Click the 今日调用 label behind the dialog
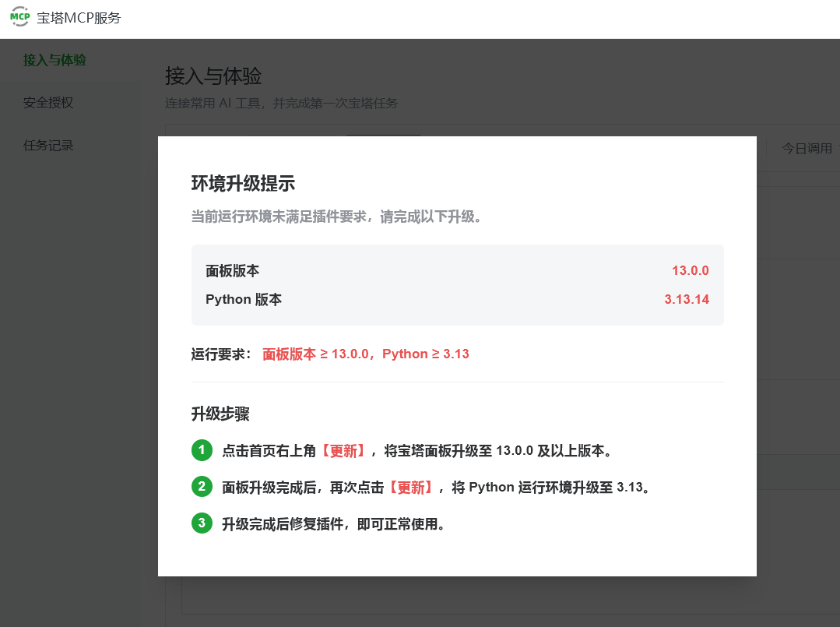Screen dimensions: 840x627 point(807,149)
